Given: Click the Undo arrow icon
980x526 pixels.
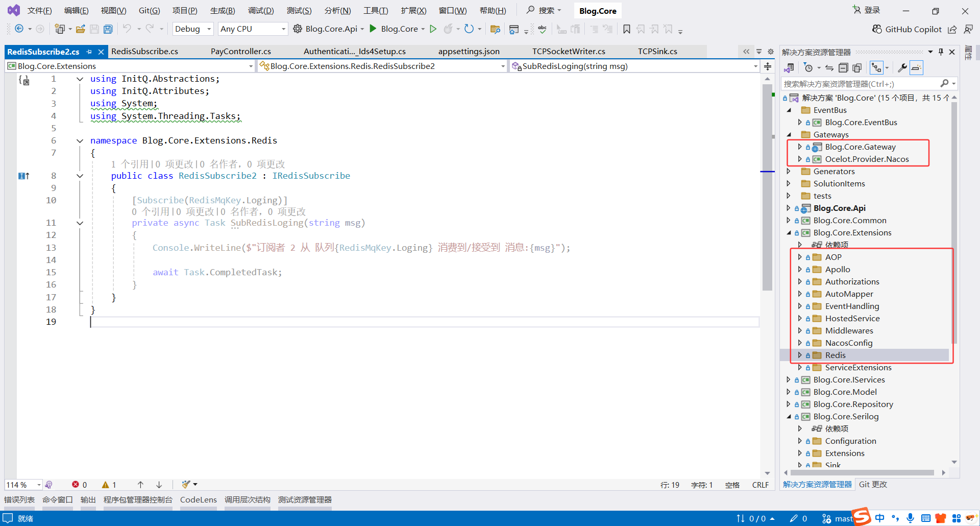Looking at the screenshot, I should click(x=127, y=29).
